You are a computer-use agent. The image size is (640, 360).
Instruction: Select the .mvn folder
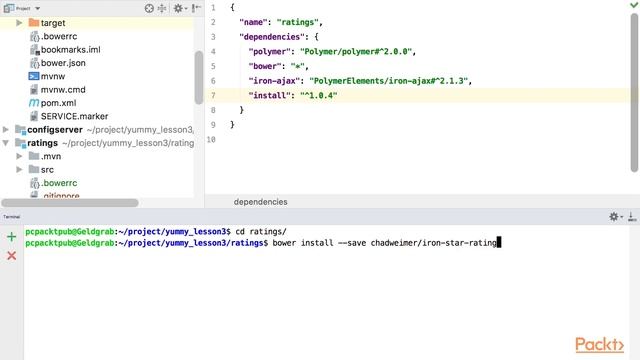tap(51, 156)
